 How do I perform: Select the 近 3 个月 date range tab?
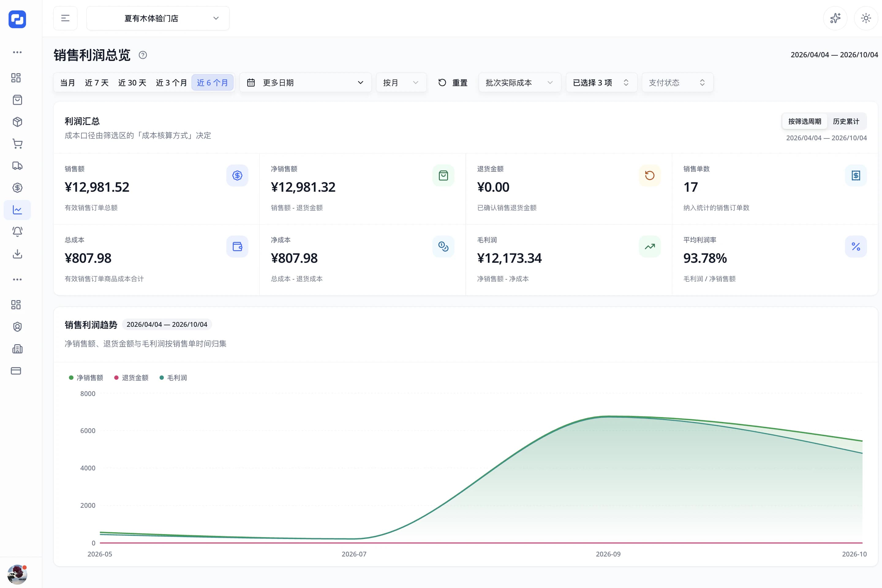coord(171,82)
